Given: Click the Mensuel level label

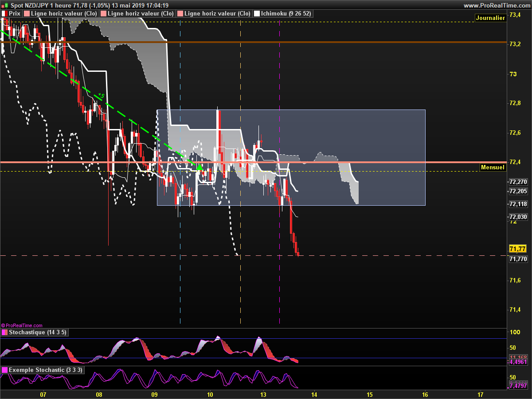Looking at the screenshot, I should [x=493, y=167].
